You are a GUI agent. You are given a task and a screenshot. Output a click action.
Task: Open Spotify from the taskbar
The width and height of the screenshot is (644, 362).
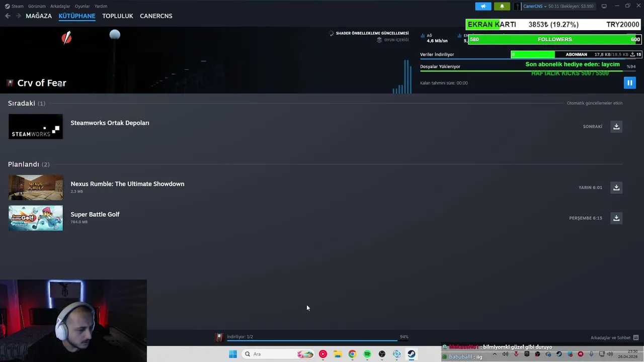(367, 354)
